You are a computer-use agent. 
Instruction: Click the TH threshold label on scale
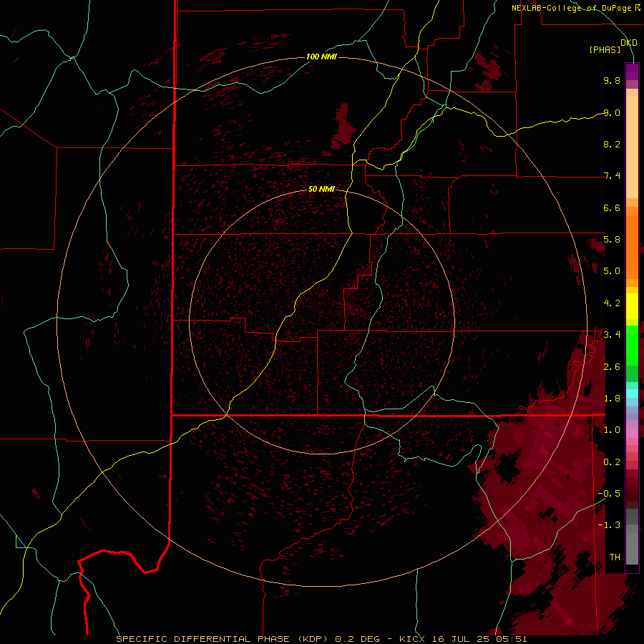tap(615, 557)
